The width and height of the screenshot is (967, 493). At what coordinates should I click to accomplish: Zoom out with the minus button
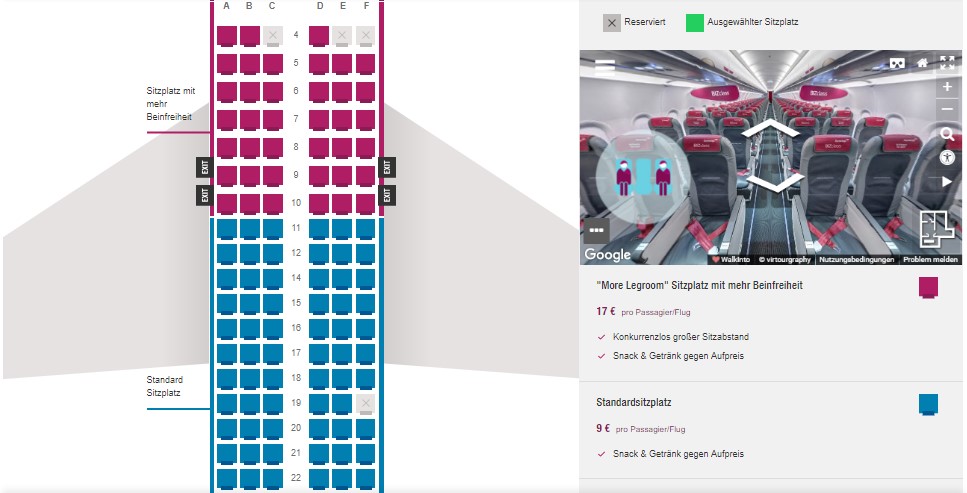tap(947, 109)
